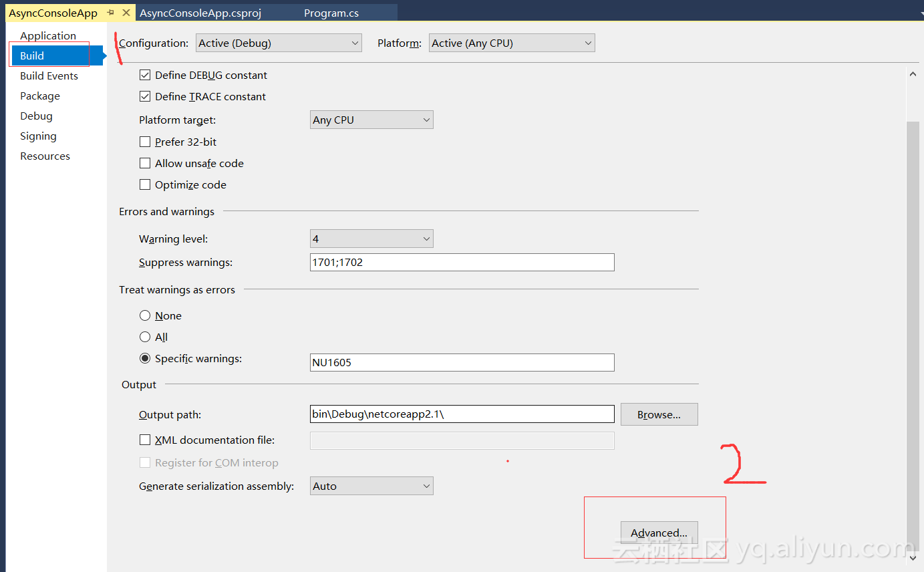Open the Resources settings page
Screen dimensions: 924x572
(x=45, y=156)
